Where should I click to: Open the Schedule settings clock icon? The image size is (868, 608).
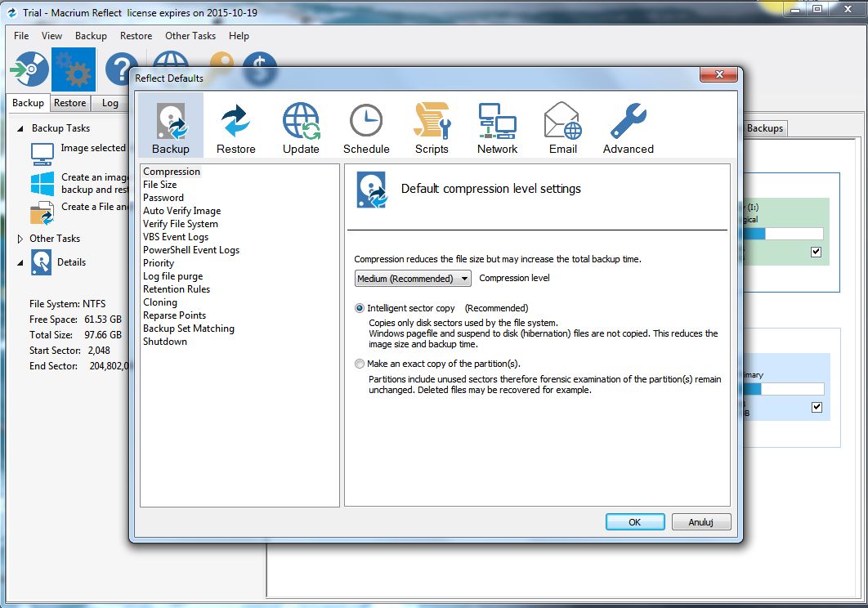(366, 127)
